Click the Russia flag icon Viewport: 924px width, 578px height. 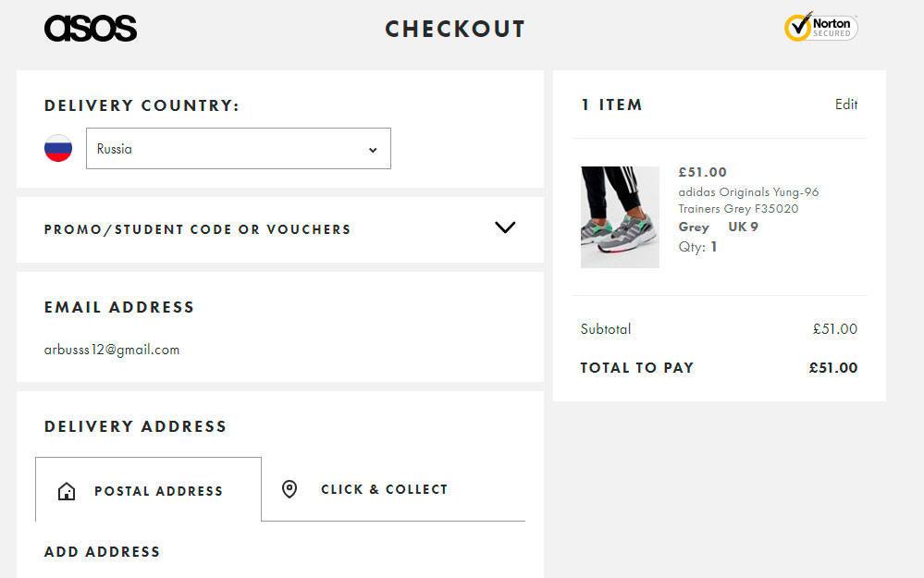[58, 148]
